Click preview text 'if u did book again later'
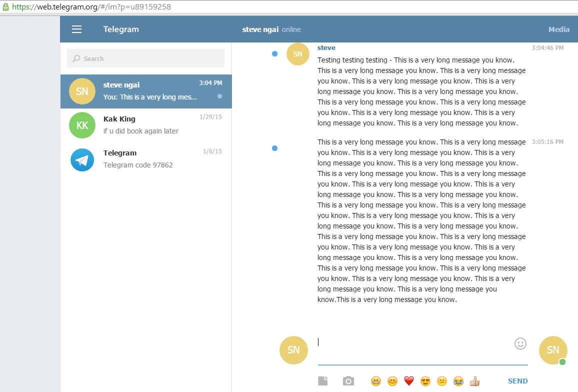This screenshot has height=392, width=578. [141, 131]
